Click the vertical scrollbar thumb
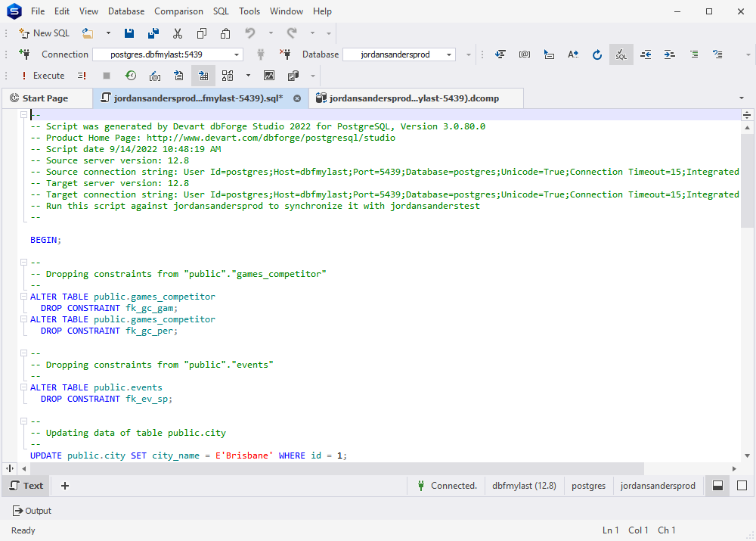This screenshot has height=541, width=756. 747,179
